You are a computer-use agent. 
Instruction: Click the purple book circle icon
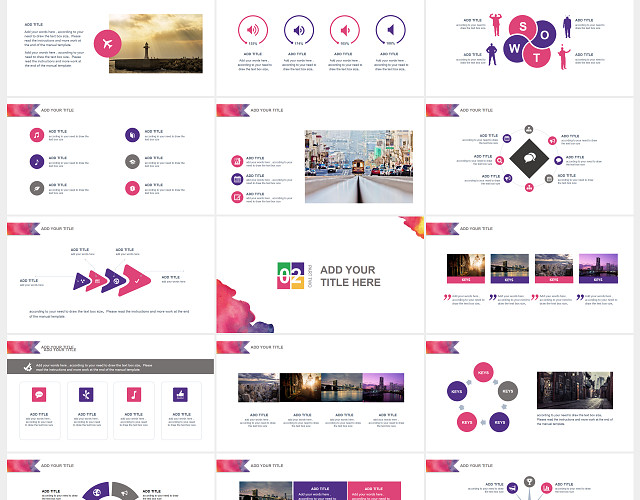[132, 135]
